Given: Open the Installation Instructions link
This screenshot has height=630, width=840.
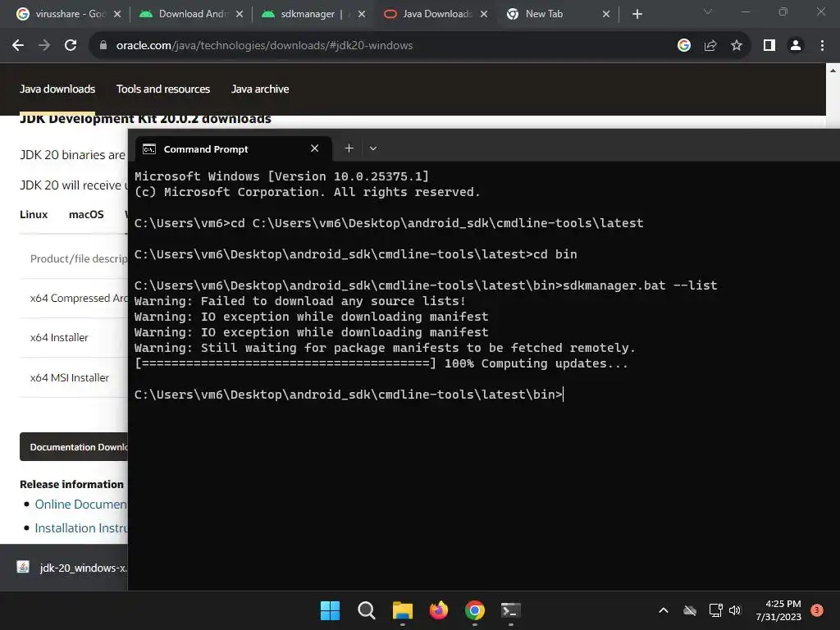Looking at the screenshot, I should [x=81, y=527].
